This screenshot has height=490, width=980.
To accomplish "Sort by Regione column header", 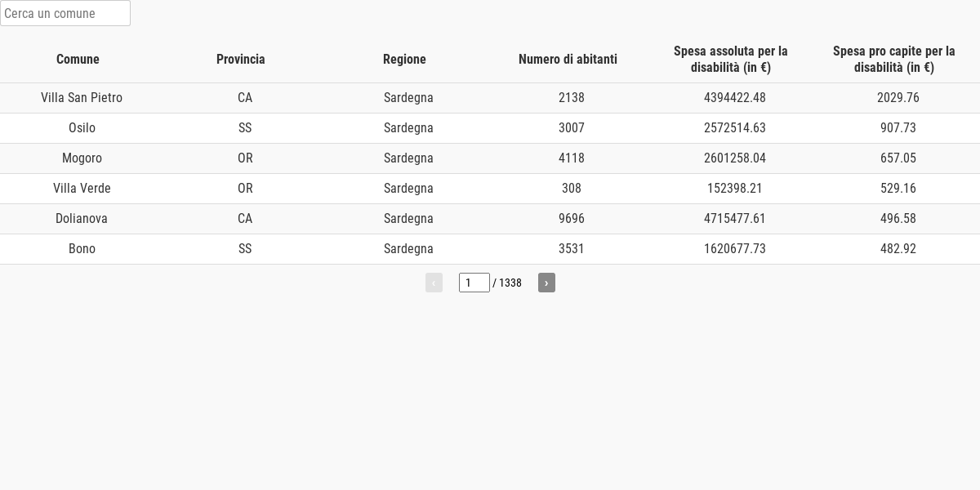I will pos(404,59).
